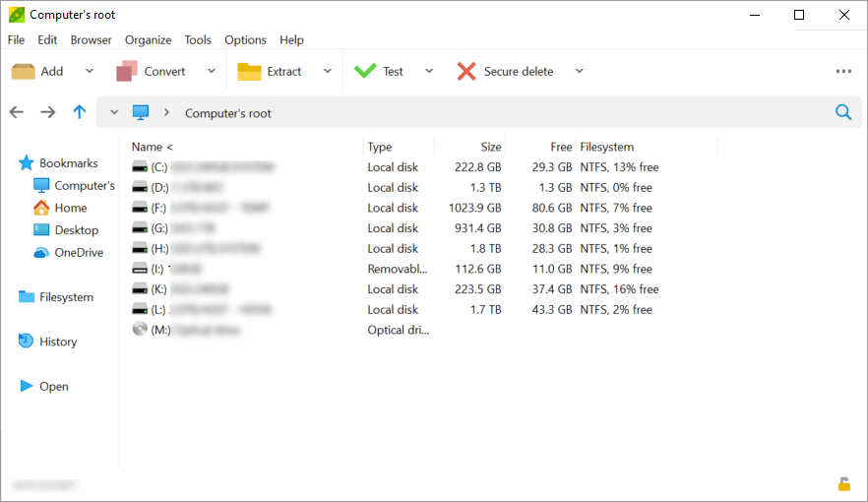Select the (H:) drive row
Viewport: 868px width, 502px height.
coord(423,248)
